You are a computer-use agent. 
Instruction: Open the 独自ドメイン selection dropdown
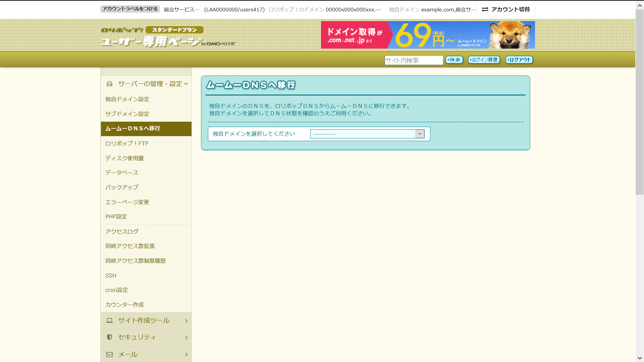[367, 134]
